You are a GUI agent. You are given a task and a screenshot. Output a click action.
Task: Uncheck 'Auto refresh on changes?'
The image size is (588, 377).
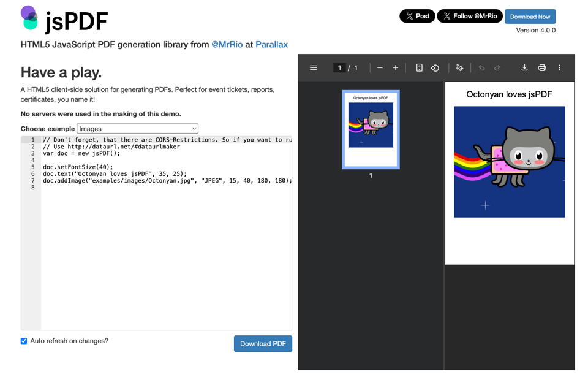point(23,341)
